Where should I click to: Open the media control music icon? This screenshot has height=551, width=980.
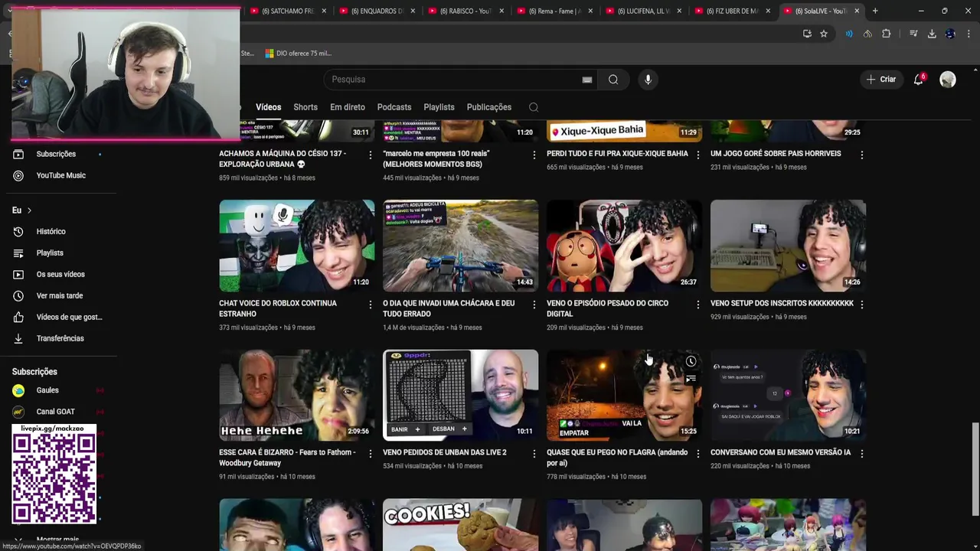click(x=913, y=34)
